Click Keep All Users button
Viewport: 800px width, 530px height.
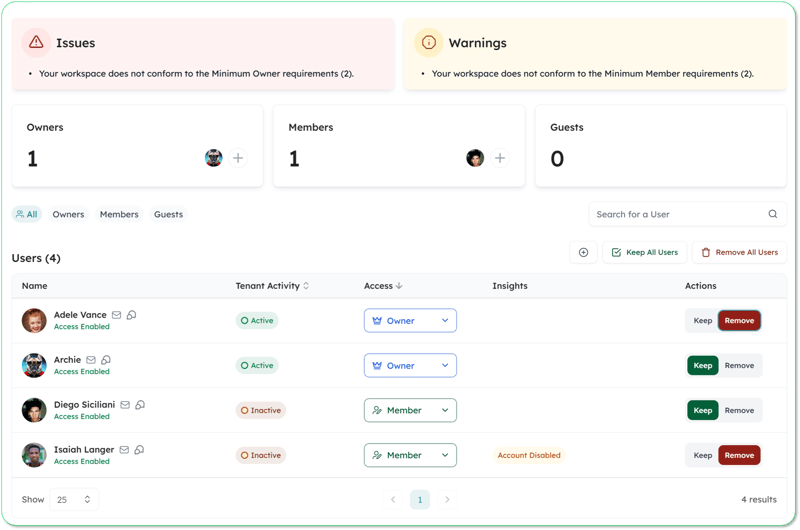click(x=644, y=253)
